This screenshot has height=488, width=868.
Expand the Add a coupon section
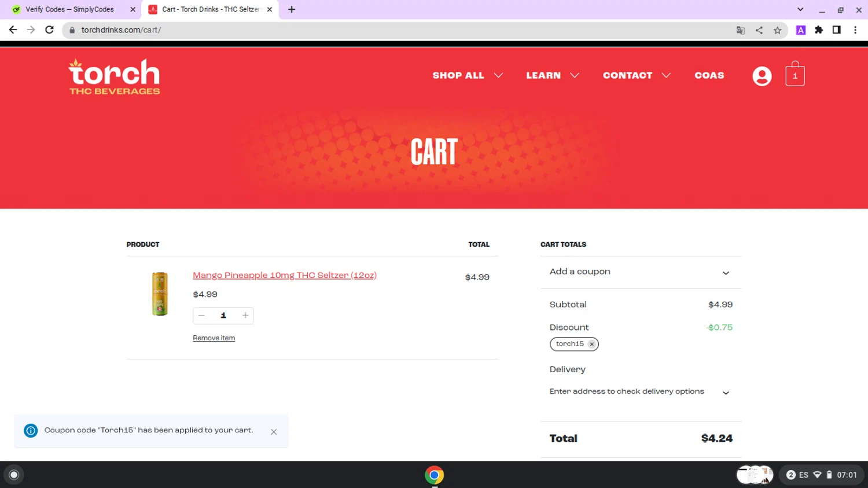641,272
